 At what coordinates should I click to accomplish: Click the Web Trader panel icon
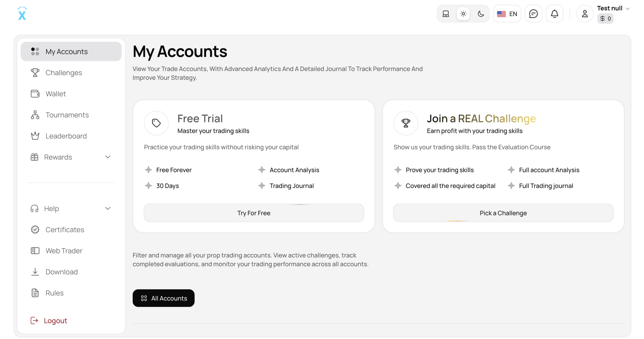pos(35,251)
